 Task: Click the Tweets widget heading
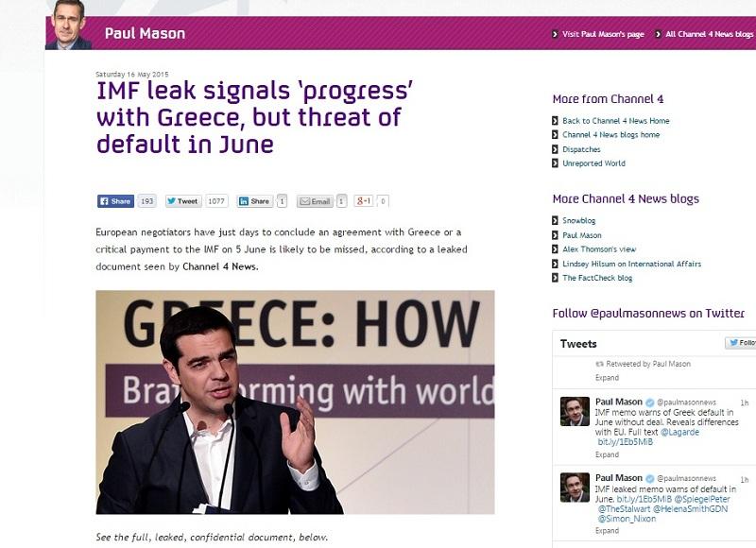(x=578, y=344)
